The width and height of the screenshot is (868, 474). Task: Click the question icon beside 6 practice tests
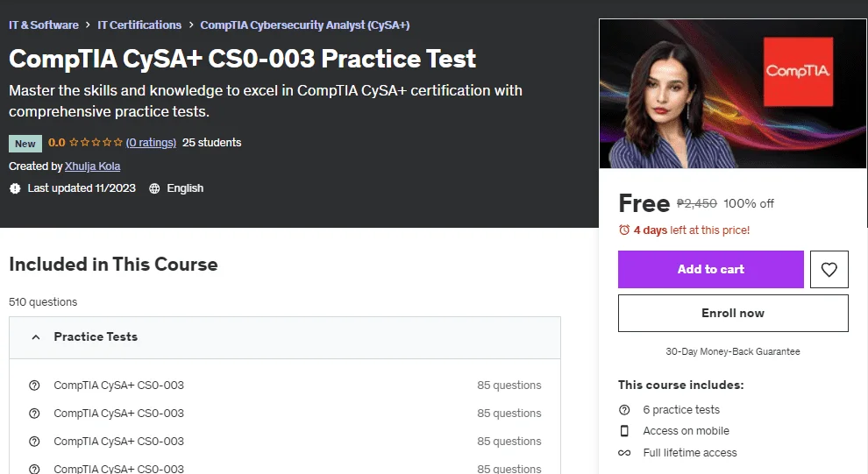tap(624, 410)
